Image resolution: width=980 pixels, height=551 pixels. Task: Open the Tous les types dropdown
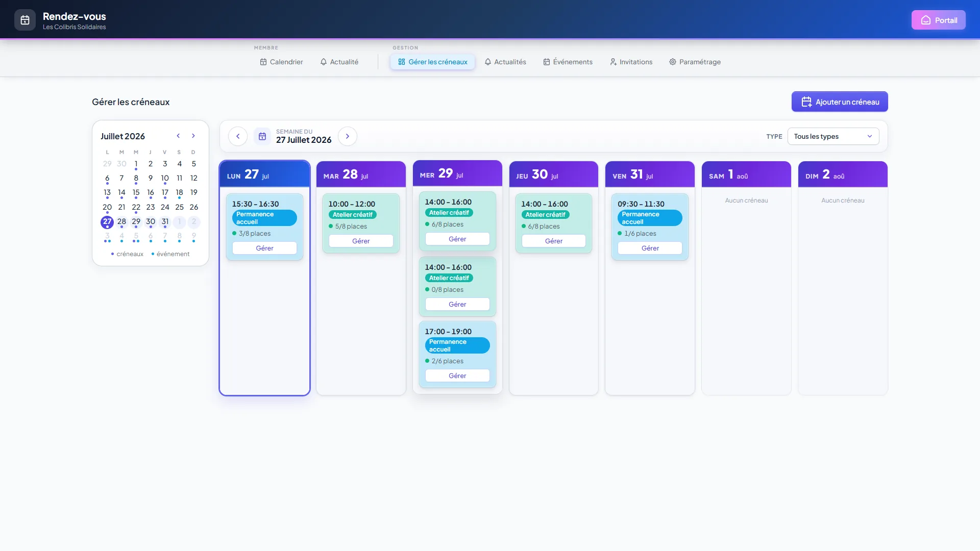click(x=833, y=137)
